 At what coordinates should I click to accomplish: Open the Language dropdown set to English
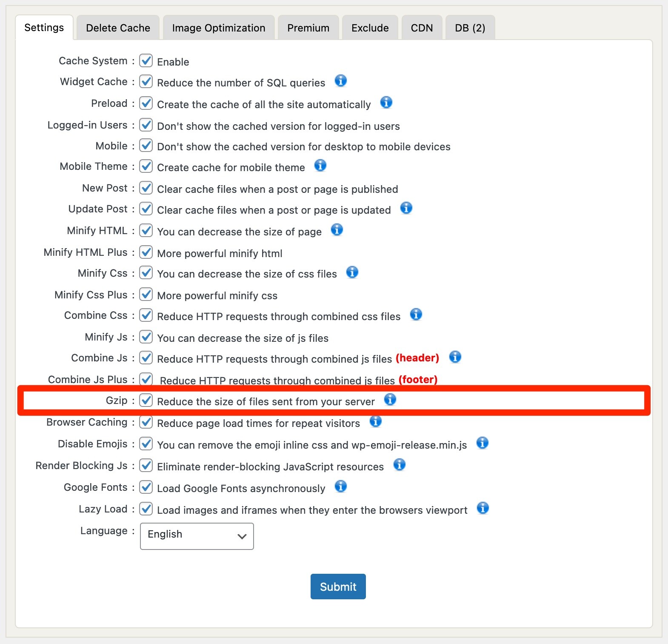pyautogui.click(x=197, y=536)
